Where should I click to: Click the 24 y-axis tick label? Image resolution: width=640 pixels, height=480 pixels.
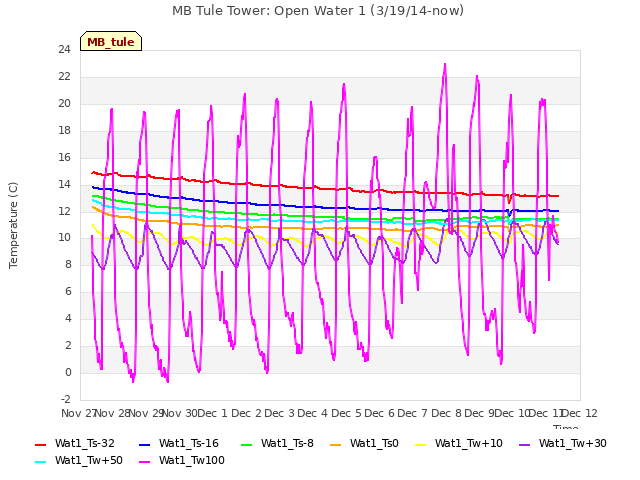(64, 49)
